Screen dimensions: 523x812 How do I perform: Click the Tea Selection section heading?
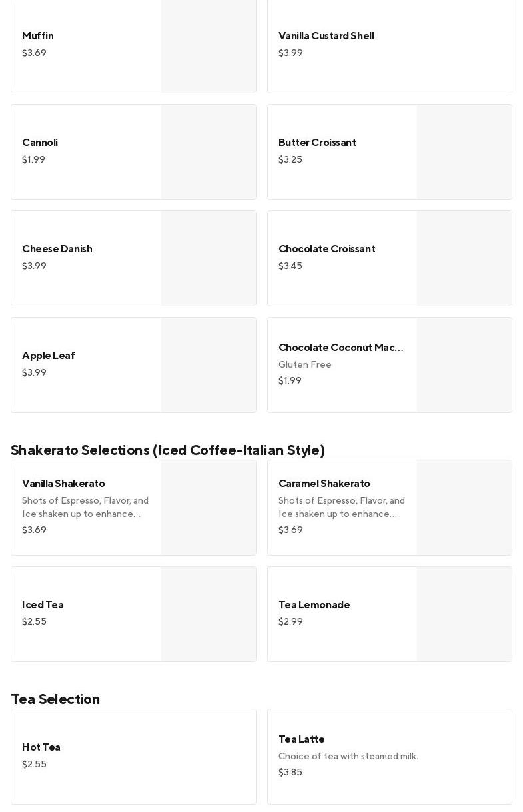pos(55,699)
